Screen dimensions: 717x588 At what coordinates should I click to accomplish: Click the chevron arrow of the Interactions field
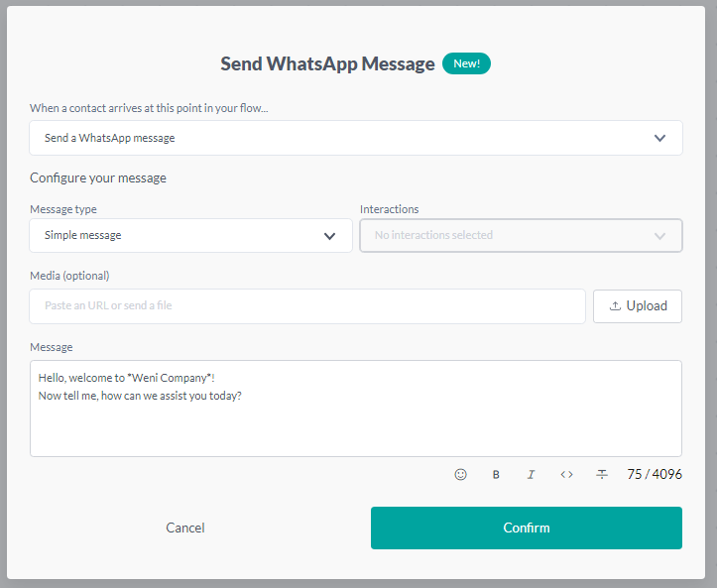[x=660, y=236]
